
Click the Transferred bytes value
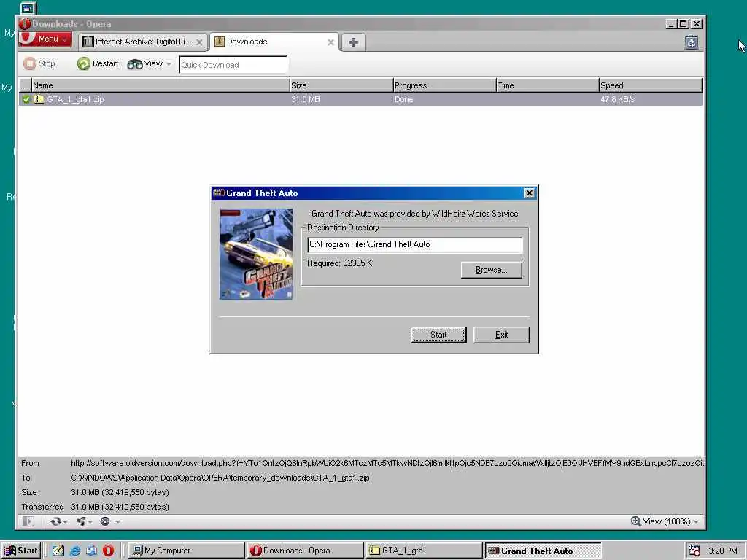[120, 507]
